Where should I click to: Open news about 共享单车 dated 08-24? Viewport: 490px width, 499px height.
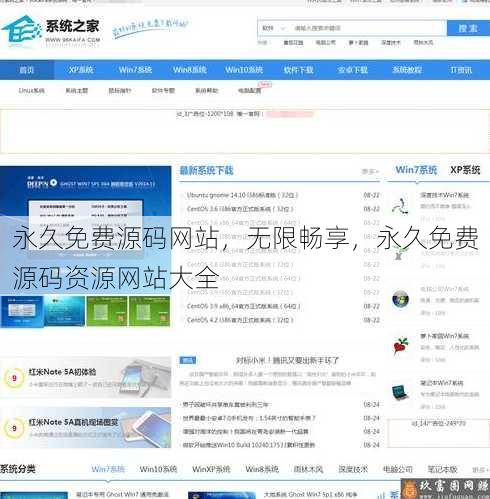(226, 405)
